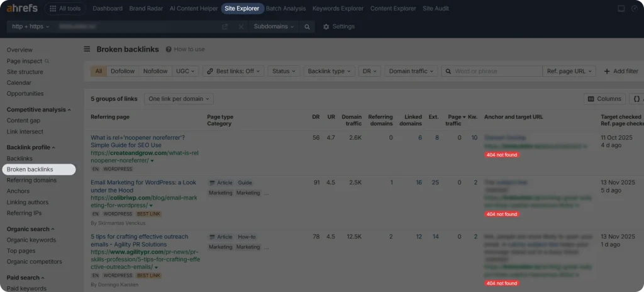Open the DR filter dropdown
The width and height of the screenshot is (644, 292).
pyautogui.click(x=370, y=71)
